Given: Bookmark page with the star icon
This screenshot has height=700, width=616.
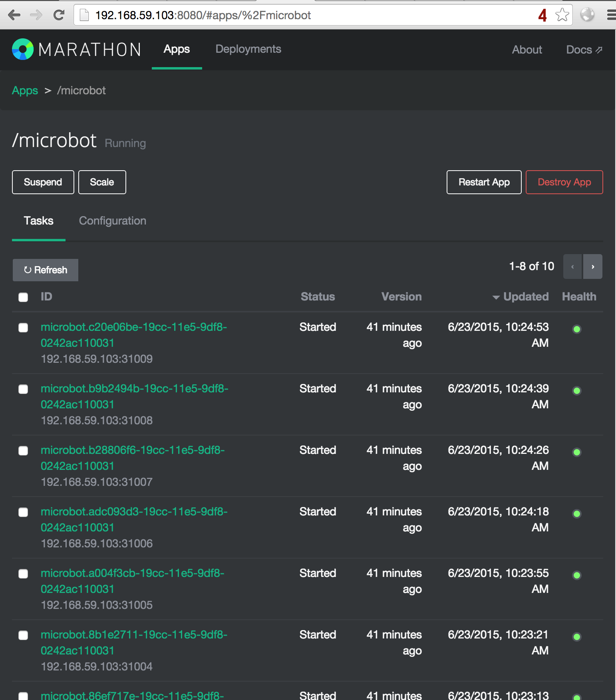Looking at the screenshot, I should 562,15.
